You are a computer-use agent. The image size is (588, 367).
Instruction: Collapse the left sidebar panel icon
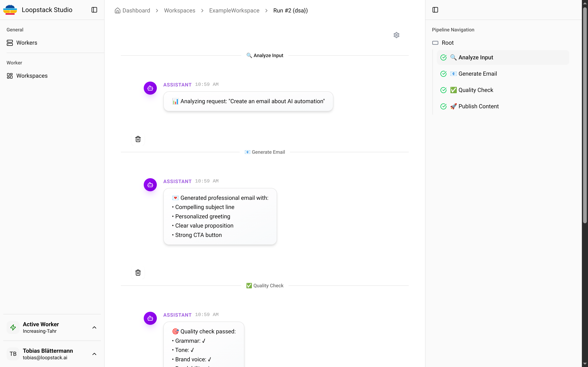tap(94, 10)
